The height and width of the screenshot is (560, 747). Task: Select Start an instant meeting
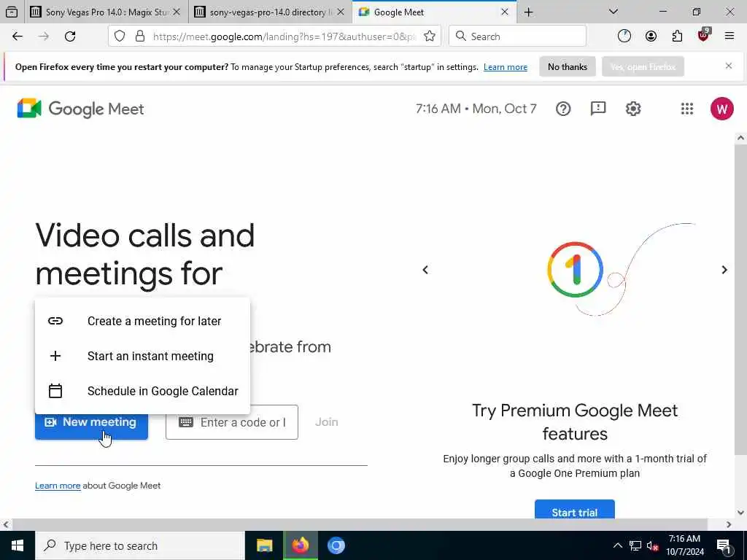[142, 356]
